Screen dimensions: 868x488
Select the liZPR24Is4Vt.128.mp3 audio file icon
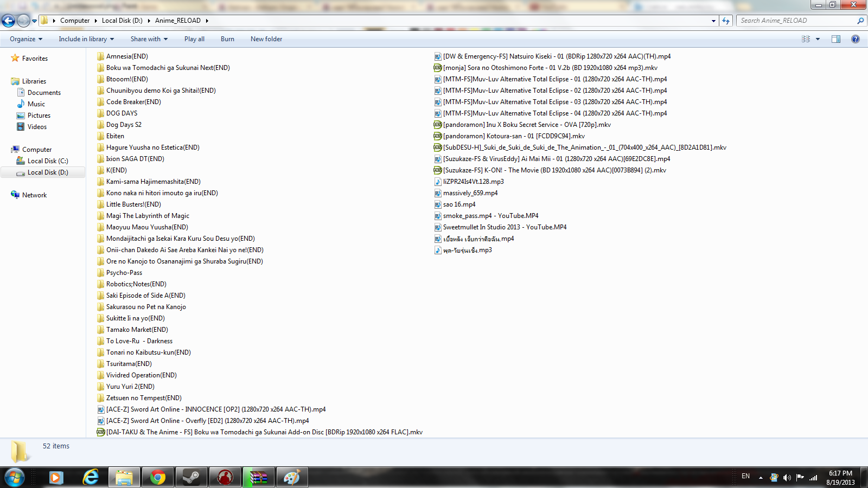pyautogui.click(x=438, y=182)
